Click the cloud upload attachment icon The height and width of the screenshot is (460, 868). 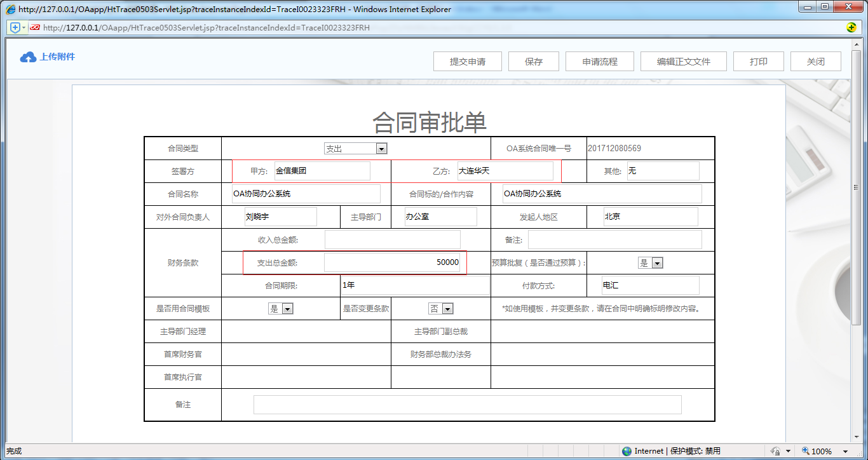[28, 57]
